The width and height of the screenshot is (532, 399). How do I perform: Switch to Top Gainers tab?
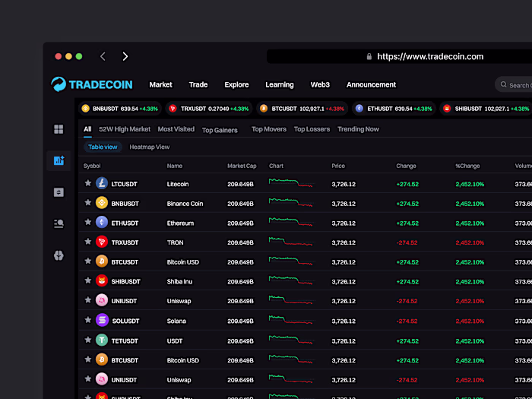coord(220,130)
